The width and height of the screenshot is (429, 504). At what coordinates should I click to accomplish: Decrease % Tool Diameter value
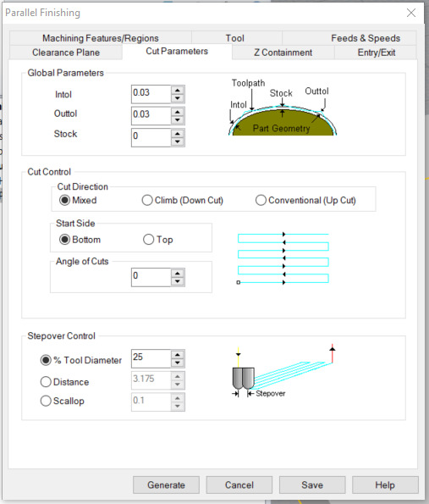pos(178,363)
